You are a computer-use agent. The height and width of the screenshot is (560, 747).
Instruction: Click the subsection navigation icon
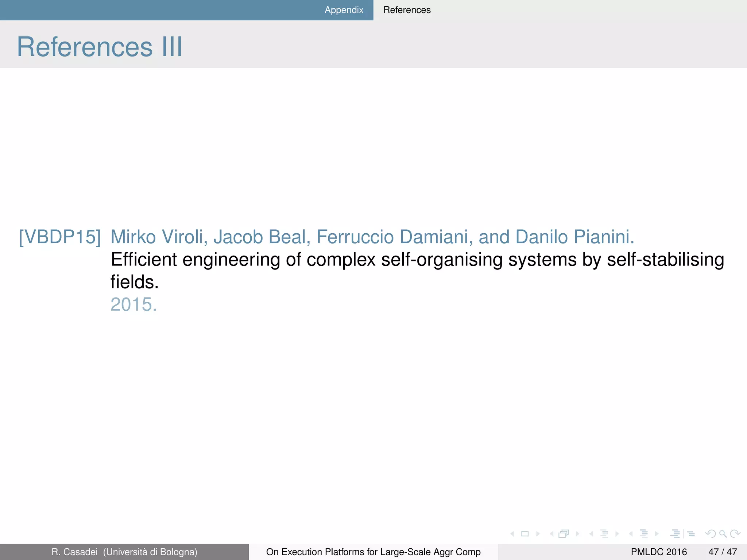(604, 534)
